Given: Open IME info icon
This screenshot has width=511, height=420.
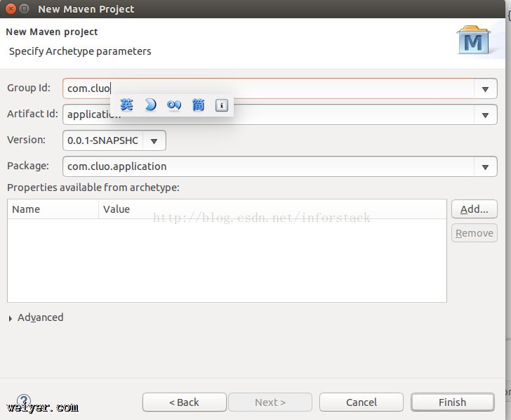Looking at the screenshot, I should 222,105.
